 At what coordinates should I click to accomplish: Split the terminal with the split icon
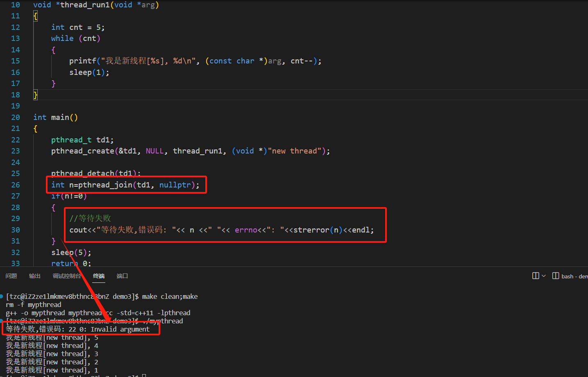click(536, 276)
